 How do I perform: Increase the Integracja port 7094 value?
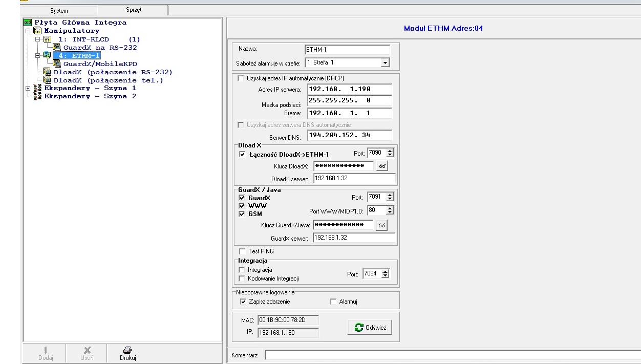pyautogui.click(x=386, y=272)
